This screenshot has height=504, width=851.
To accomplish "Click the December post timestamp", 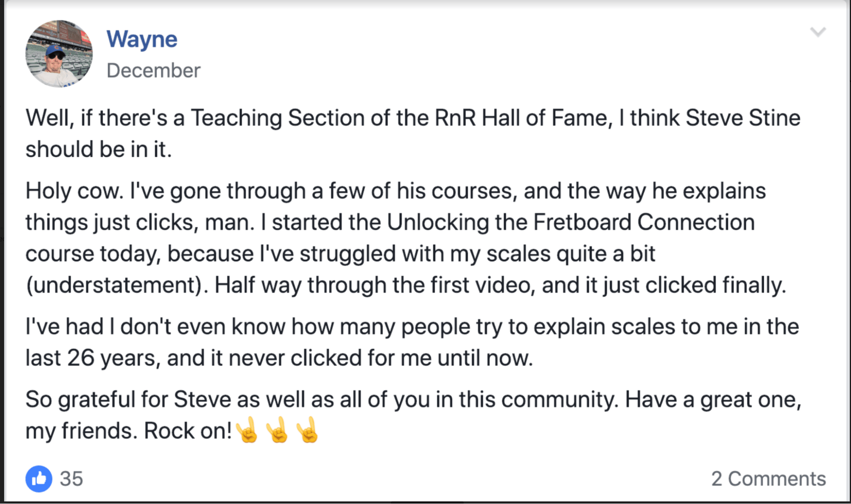I will point(153,71).
